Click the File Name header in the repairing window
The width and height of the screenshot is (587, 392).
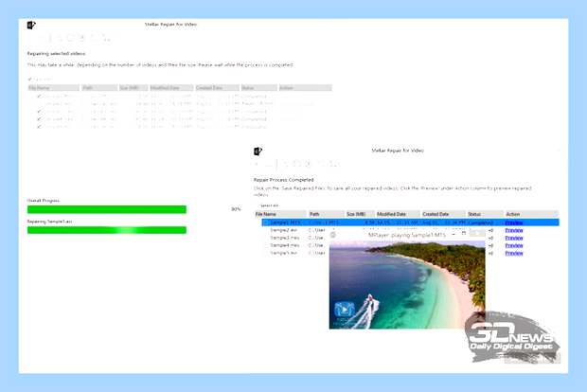[54, 88]
